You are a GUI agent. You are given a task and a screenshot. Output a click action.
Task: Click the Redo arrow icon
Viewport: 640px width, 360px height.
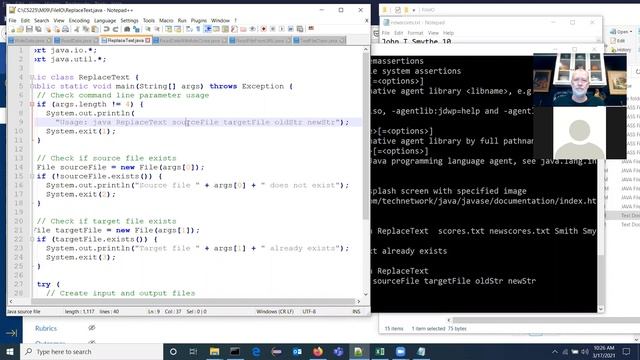116,29
